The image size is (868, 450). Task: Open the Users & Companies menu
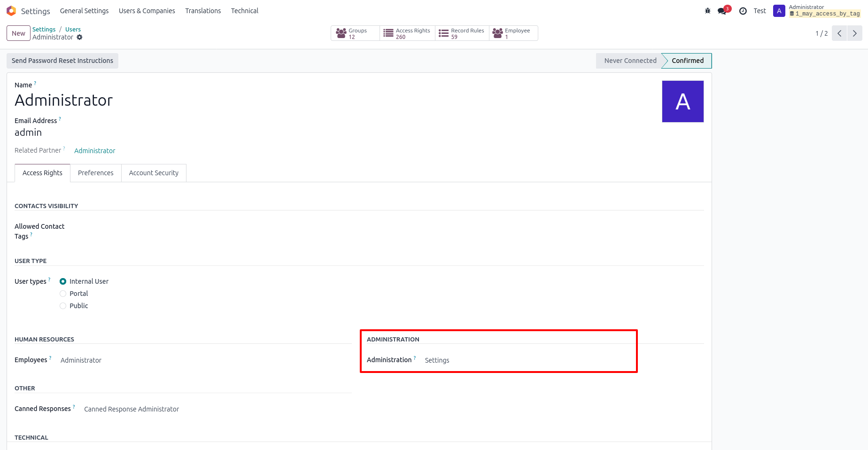coord(147,11)
